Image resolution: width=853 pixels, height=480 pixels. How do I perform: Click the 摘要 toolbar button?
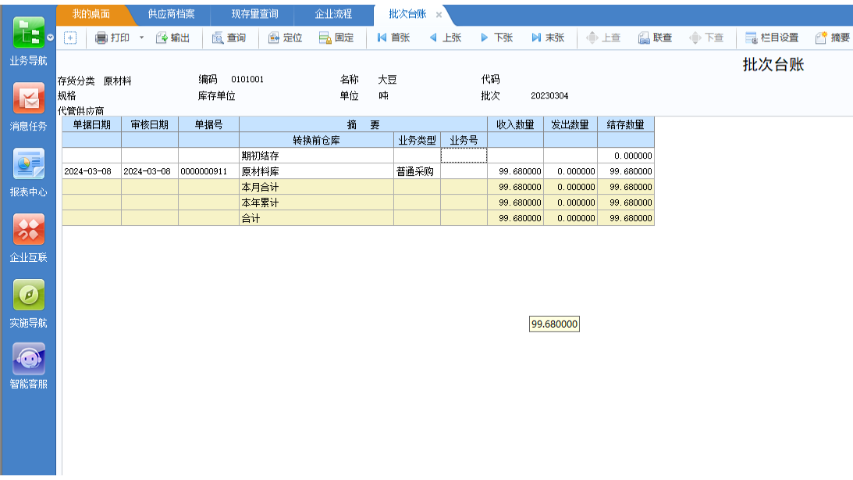click(832, 38)
